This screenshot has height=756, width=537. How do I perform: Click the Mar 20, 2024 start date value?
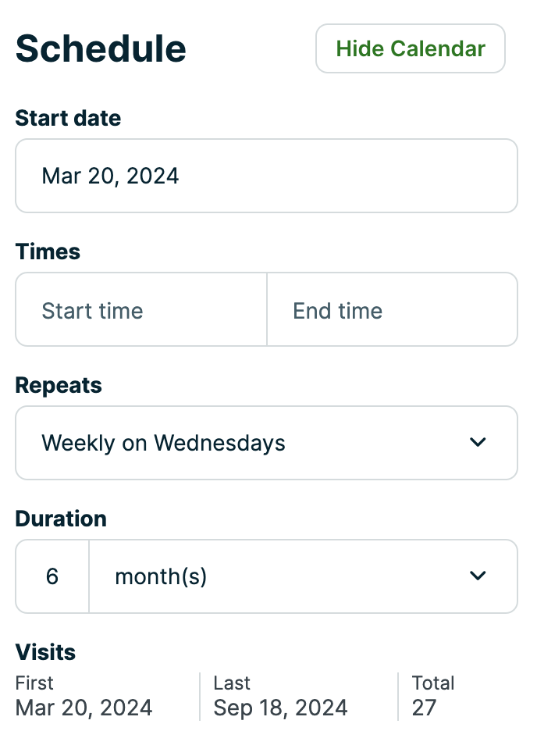pos(110,176)
